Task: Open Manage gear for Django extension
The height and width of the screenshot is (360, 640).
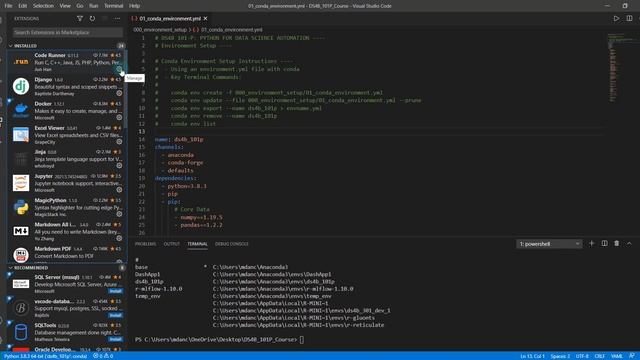Action: 119,93
